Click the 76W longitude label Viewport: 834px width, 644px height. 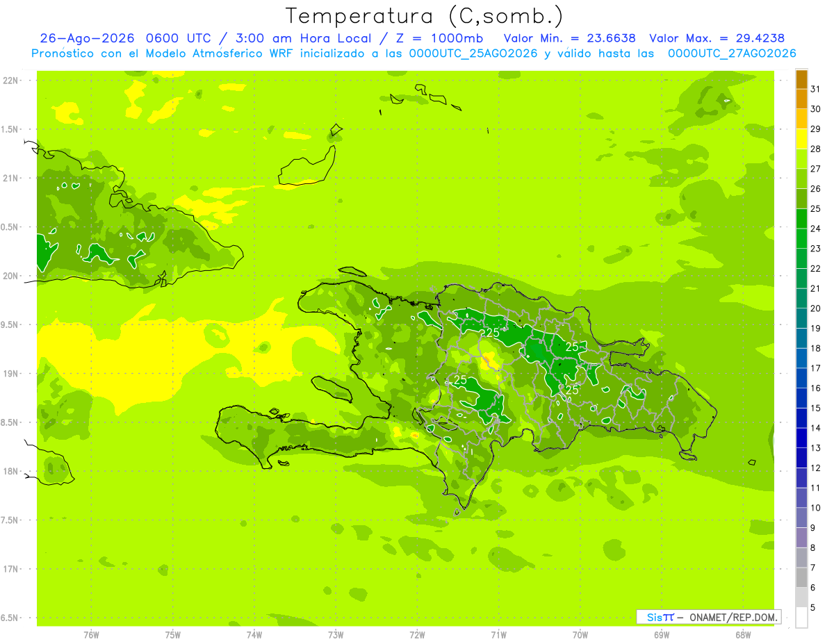(91, 635)
